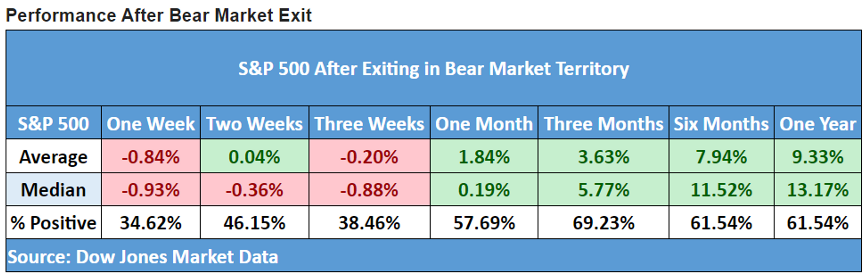
Task: Click the -0.84% average one week cell
Action: [151, 157]
